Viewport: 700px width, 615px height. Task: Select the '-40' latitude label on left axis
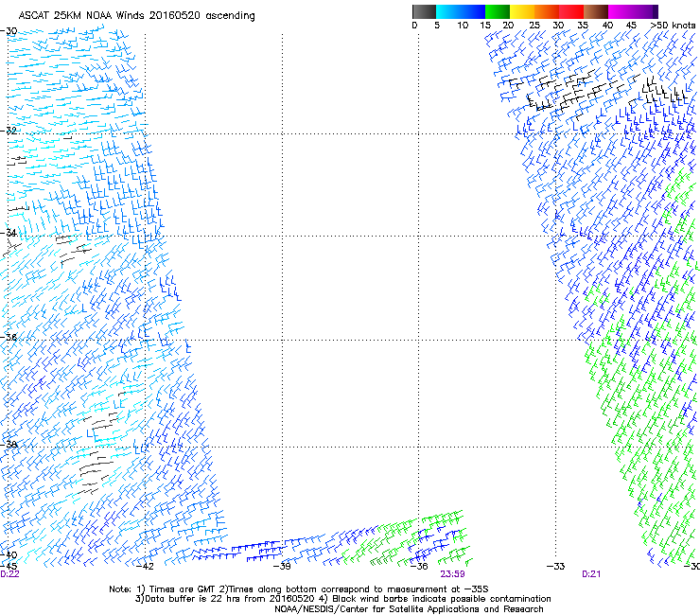pyautogui.click(x=9, y=555)
